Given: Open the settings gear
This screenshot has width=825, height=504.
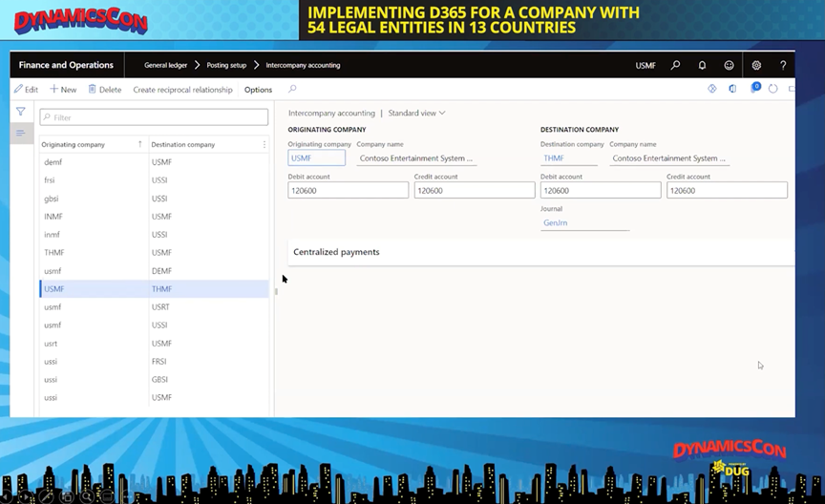Looking at the screenshot, I should (x=756, y=66).
